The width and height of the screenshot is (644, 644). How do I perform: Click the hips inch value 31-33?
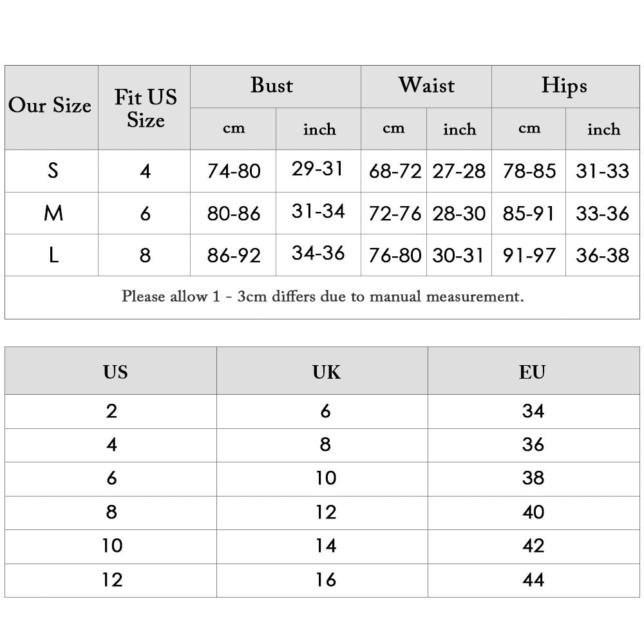pos(603,171)
